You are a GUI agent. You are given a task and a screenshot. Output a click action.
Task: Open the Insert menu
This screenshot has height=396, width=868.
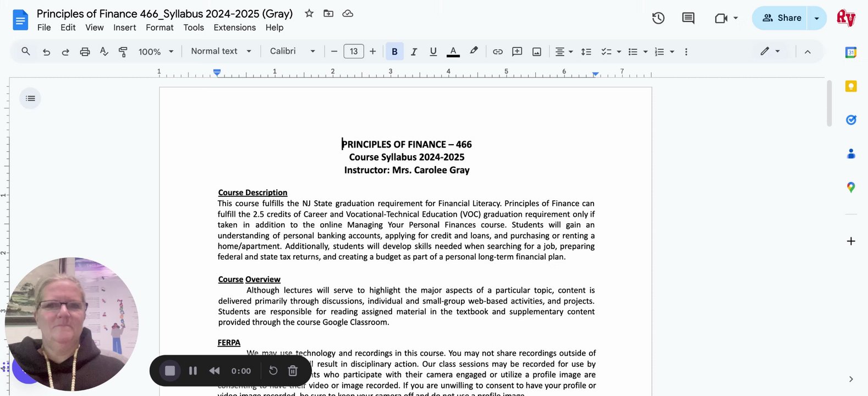[x=125, y=28]
